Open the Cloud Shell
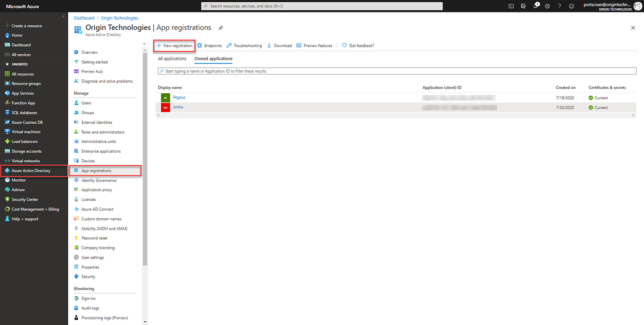Screen dimensions: 644x325 [511, 6]
